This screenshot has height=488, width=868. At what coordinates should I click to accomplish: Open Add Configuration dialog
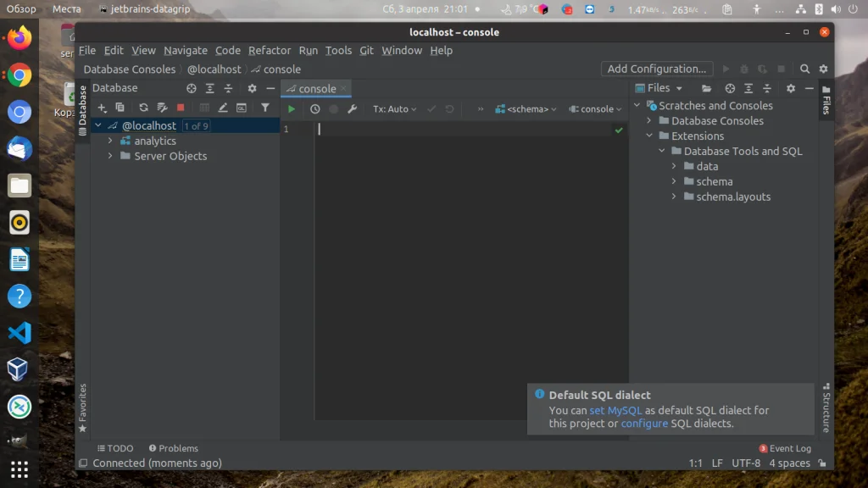pos(656,69)
